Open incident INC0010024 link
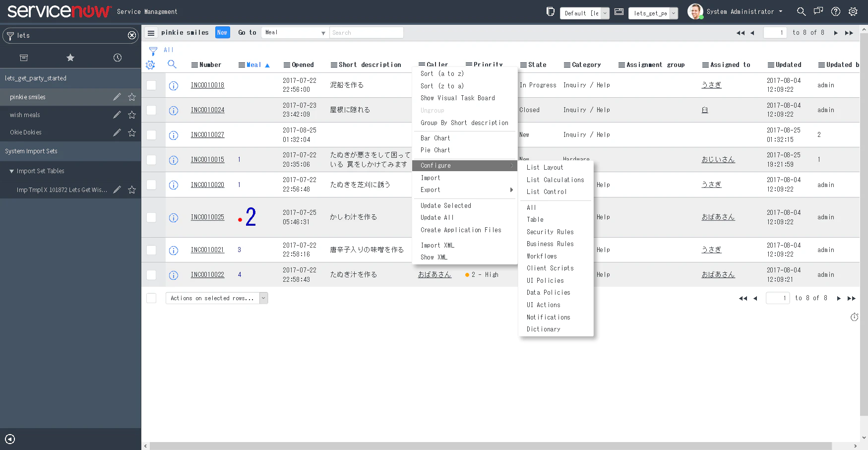Viewport: 868px width, 450px height. pyautogui.click(x=207, y=110)
